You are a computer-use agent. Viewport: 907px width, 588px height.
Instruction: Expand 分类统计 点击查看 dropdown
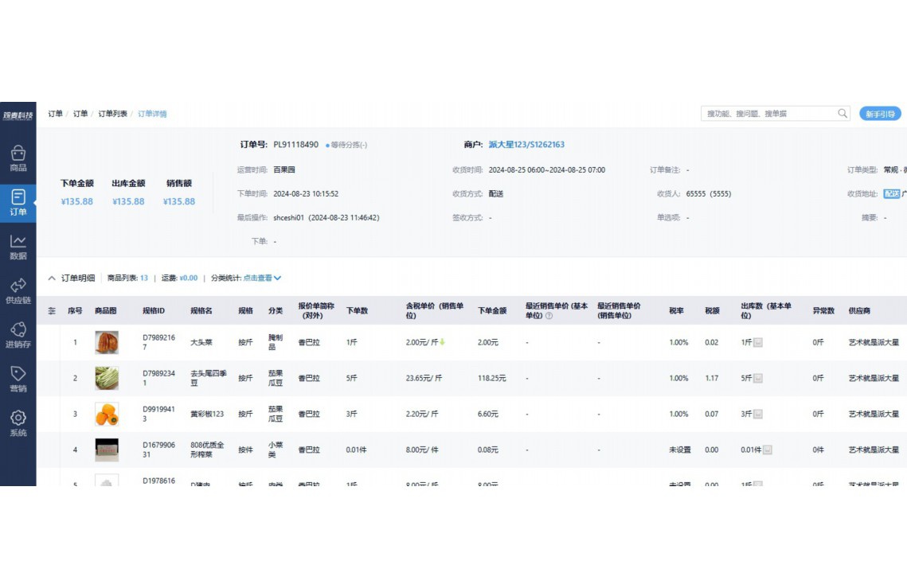click(x=262, y=278)
